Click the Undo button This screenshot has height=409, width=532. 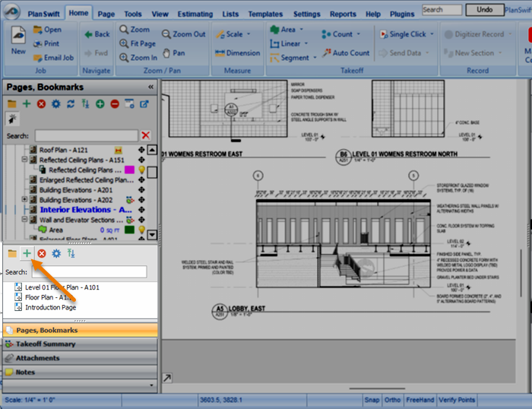click(x=485, y=10)
